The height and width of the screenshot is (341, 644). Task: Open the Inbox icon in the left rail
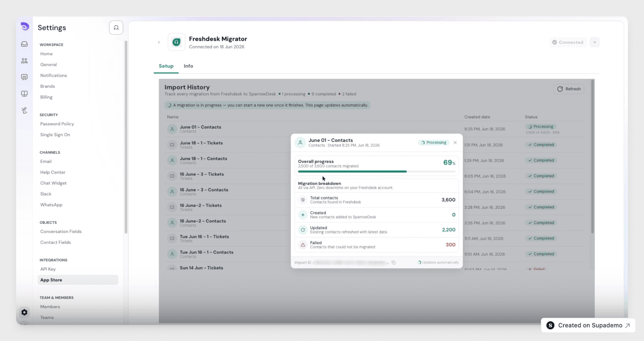24,44
